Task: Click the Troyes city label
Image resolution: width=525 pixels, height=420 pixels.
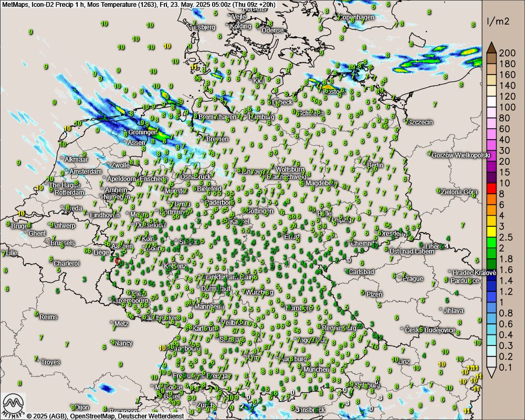Action: (x=50, y=362)
